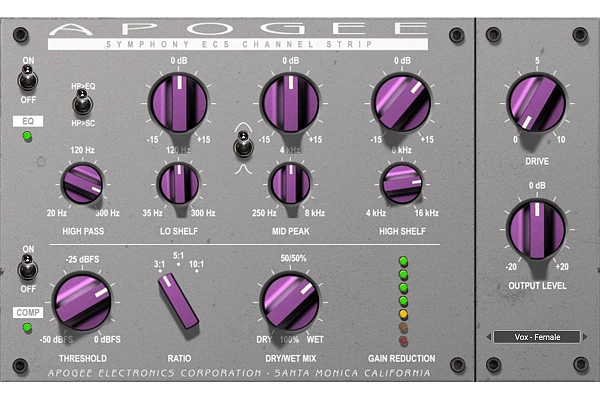
Task: Click the Mid Peak frequency knob
Action: point(291,183)
